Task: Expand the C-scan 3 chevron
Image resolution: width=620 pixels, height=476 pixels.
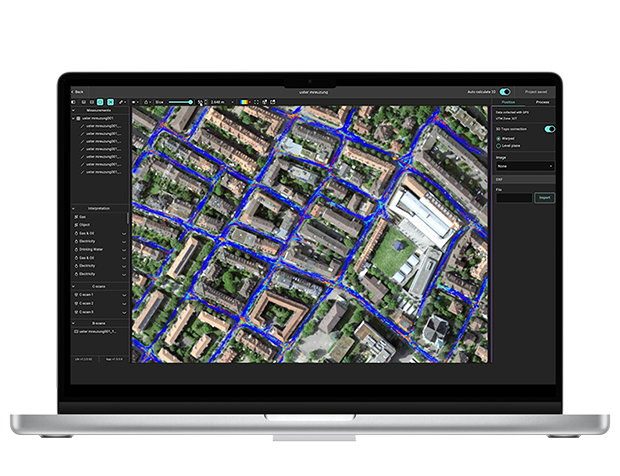Action: [124, 313]
